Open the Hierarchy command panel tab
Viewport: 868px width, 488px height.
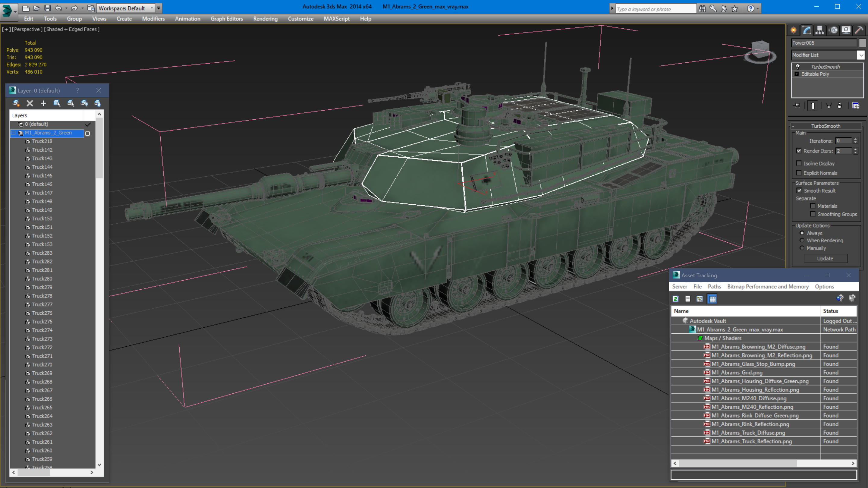(x=820, y=30)
